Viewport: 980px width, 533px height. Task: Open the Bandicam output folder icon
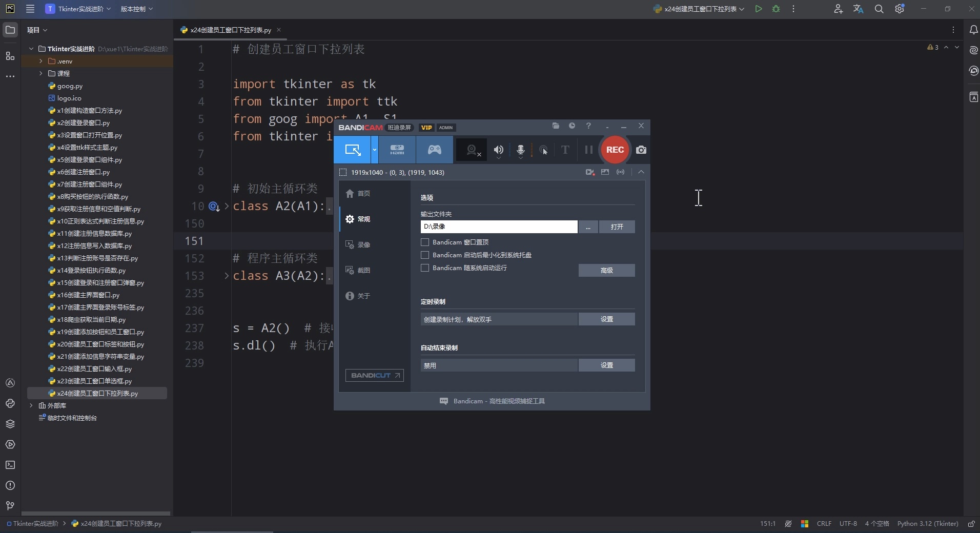tap(556, 126)
